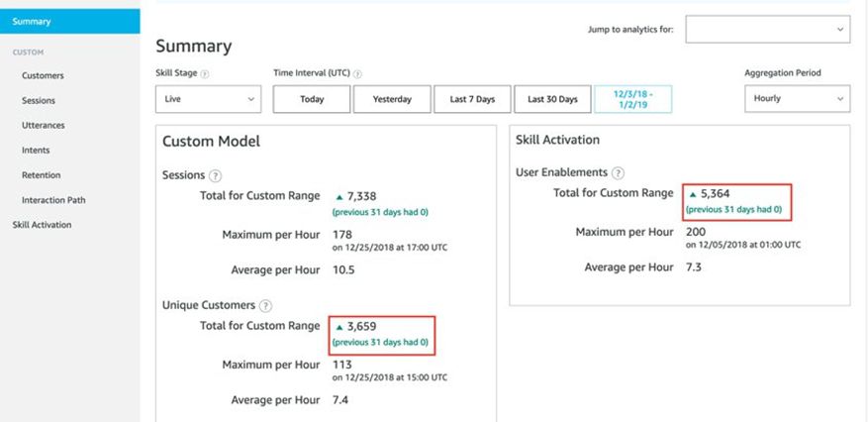Image resolution: width=868 pixels, height=422 pixels.
Task: Expand the Jump to analytics dropdown
Action: (x=767, y=30)
